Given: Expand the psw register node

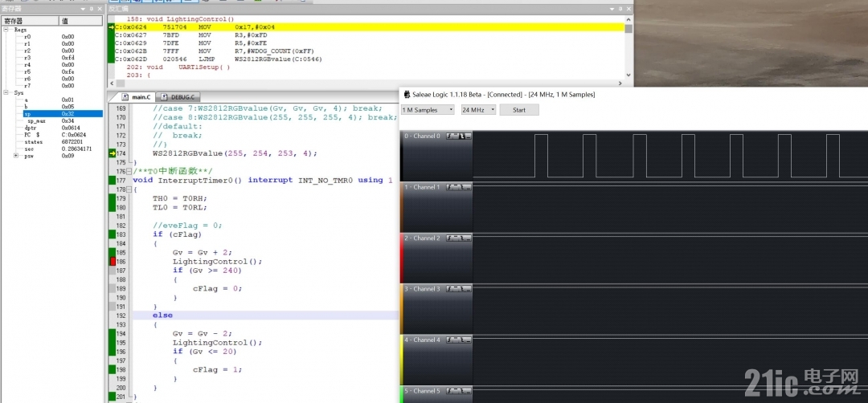Looking at the screenshot, I should tap(15, 156).
